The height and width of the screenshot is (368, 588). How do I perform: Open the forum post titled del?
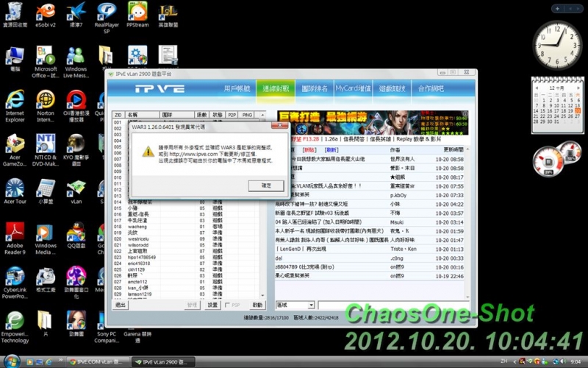(x=279, y=258)
